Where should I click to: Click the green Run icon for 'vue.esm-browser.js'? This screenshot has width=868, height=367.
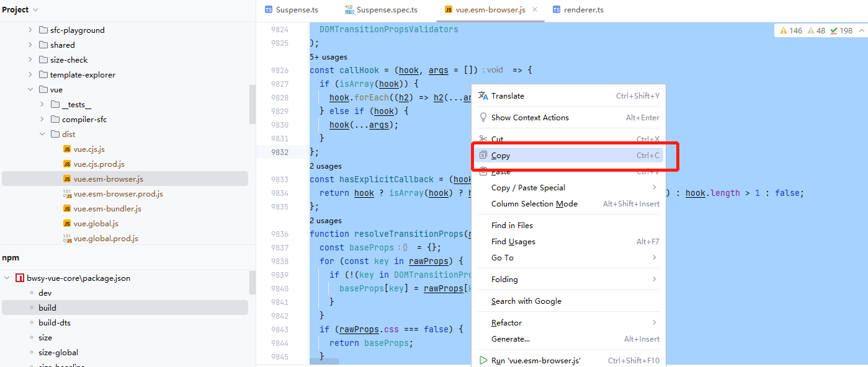(482, 360)
